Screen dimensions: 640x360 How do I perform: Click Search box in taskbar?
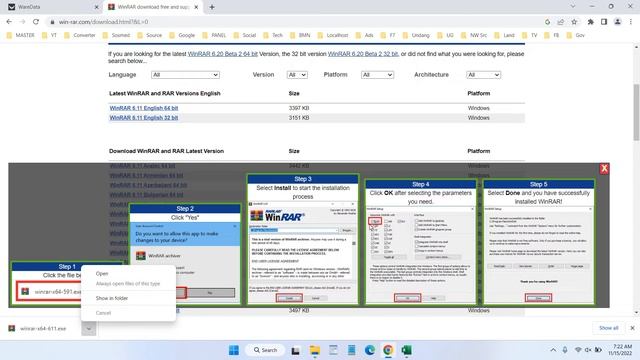click(265, 350)
